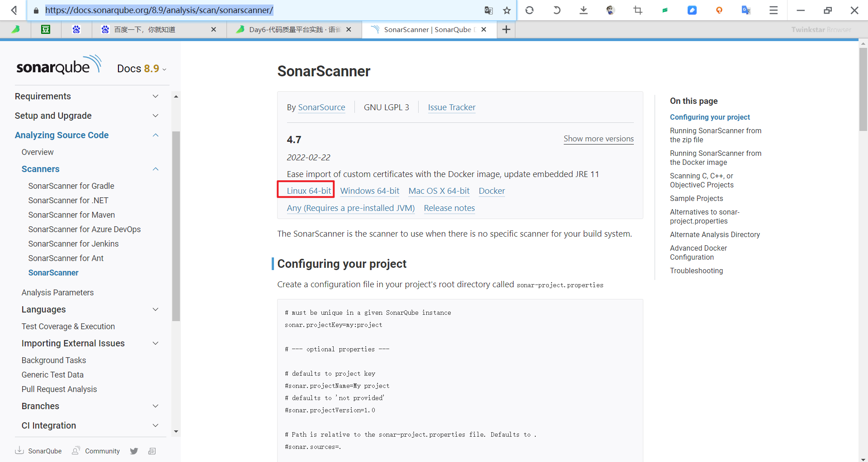Switch to the Day6-代码质量平台实践 tab

click(294, 29)
